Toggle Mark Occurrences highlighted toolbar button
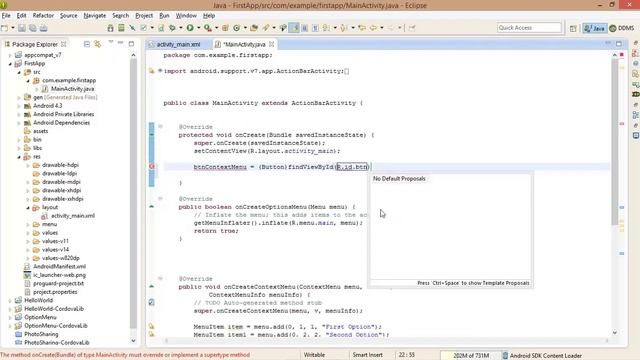Image resolution: width=640 pixels, height=360 pixels. click(x=293, y=28)
